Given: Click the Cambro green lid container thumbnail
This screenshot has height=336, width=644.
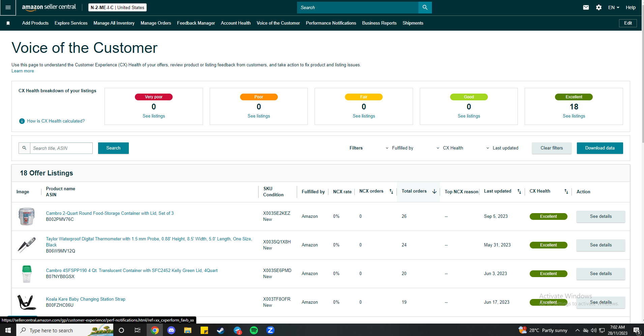Looking at the screenshot, I should [x=27, y=274].
